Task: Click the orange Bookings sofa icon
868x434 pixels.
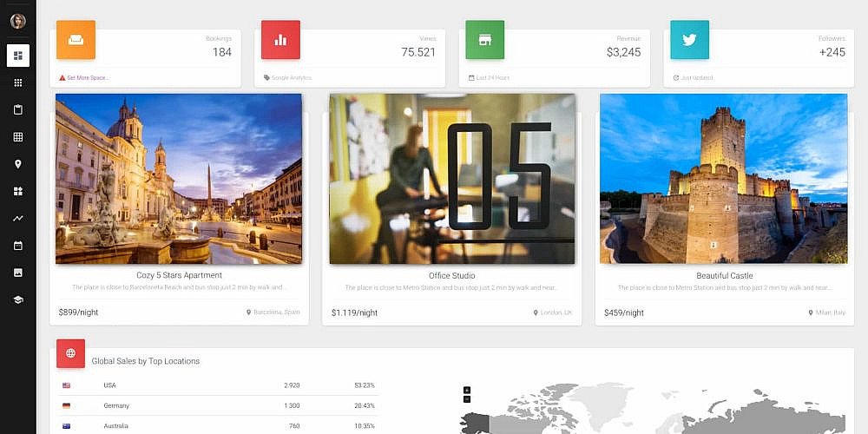Action: click(76, 40)
